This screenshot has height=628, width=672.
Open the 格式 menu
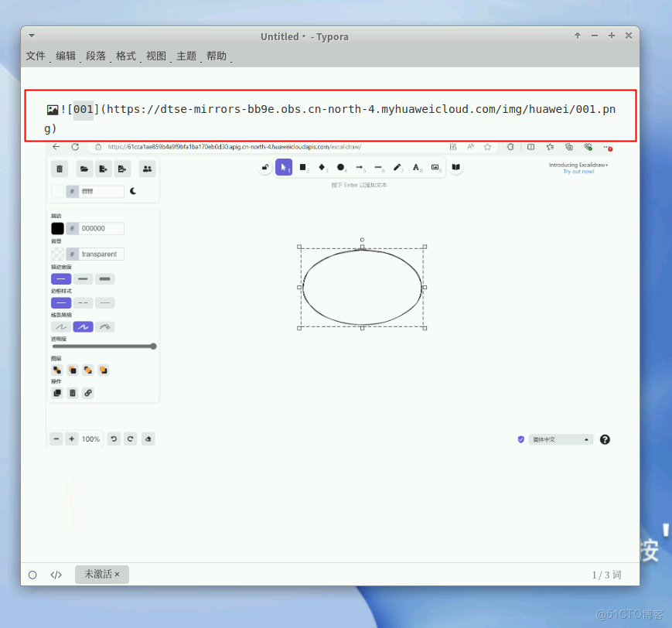[x=126, y=56]
